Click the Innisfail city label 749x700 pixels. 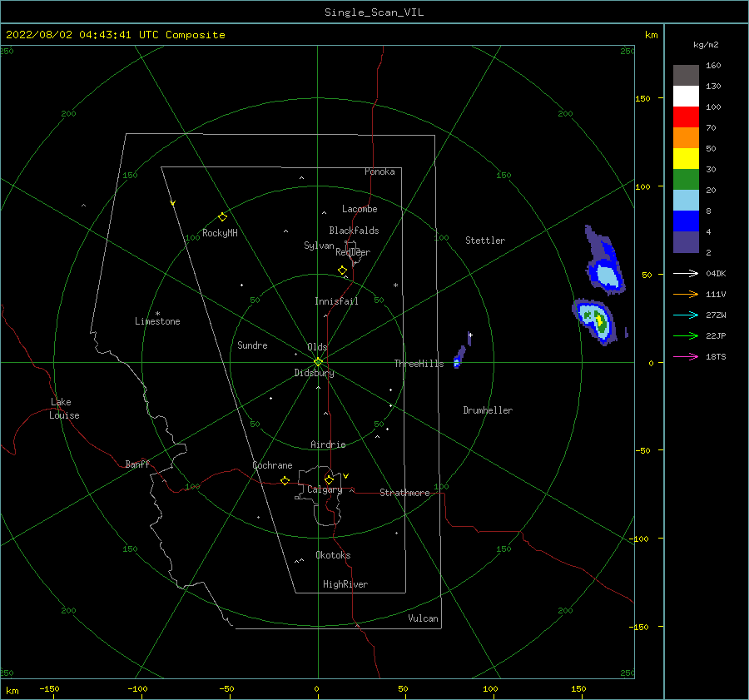[x=336, y=301]
